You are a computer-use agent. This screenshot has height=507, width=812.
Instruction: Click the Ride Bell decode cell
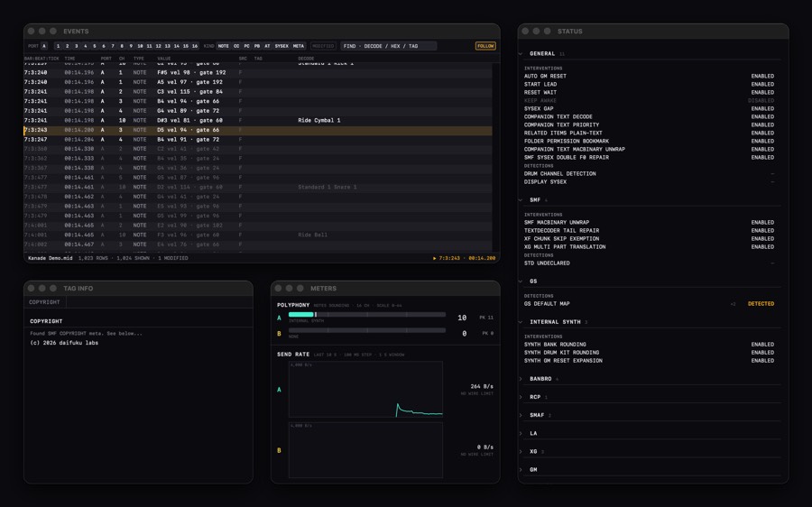tap(312, 235)
